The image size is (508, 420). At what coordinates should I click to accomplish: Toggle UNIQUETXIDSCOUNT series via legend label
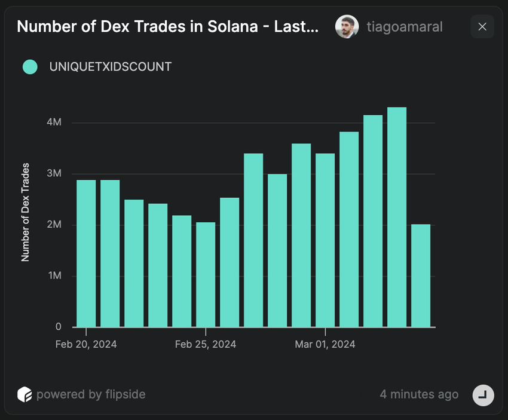click(111, 67)
